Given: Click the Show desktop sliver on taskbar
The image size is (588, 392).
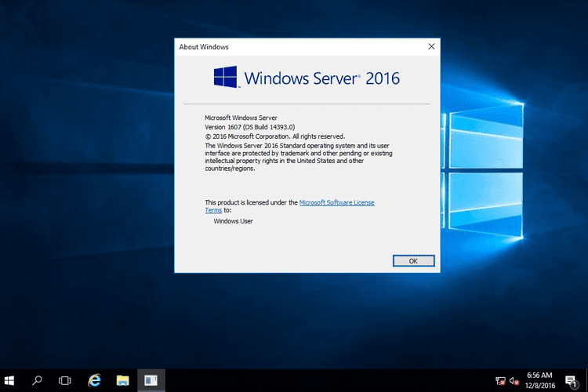Looking at the screenshot, I should click(x=586, y=381).
